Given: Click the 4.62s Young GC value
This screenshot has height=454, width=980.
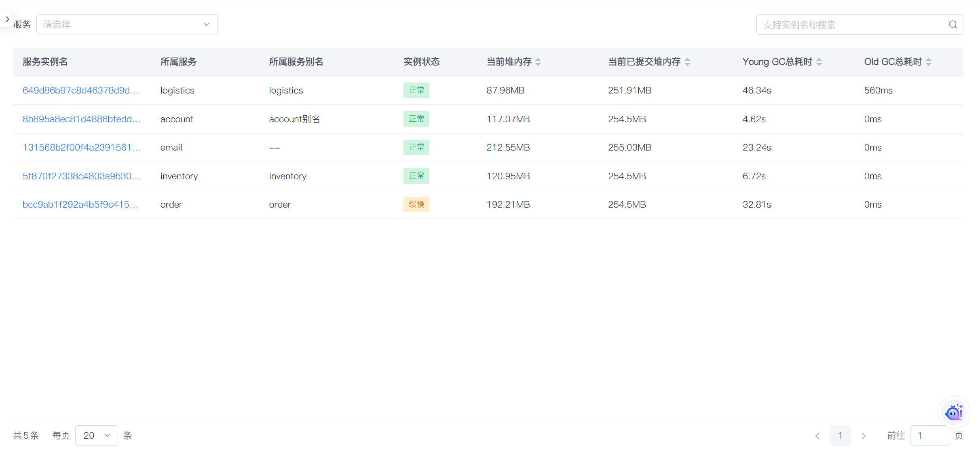Looking at the screenshot, I should click(754, 119).
